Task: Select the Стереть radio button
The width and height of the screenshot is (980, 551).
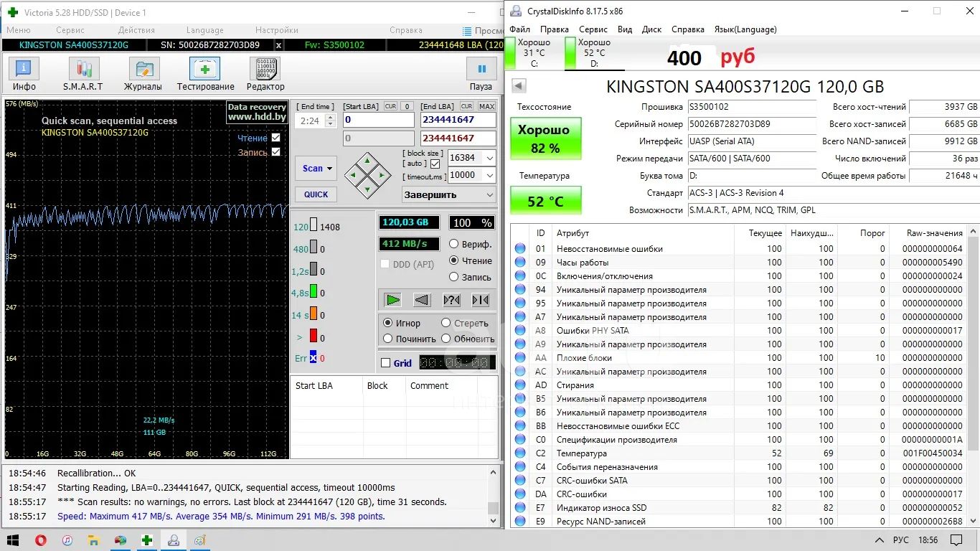Action: click(x=446, y=323)
